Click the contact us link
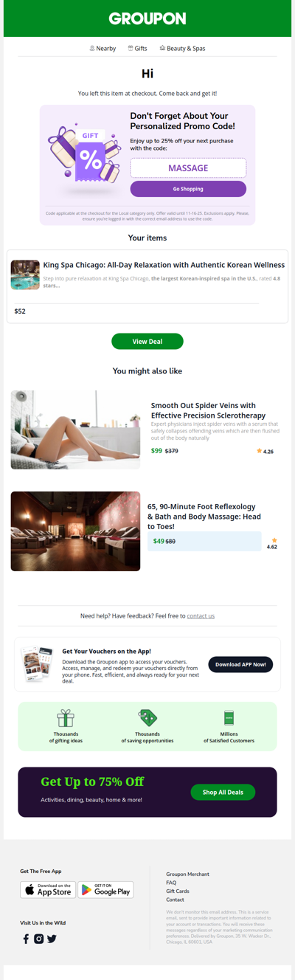This screenshot has height=980, width=295. tap(201, 615)
